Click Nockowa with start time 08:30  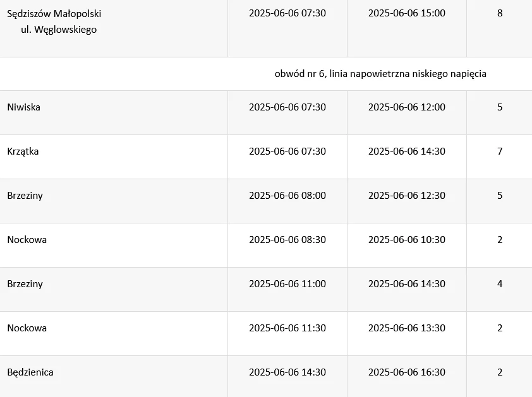pos(27,240)
